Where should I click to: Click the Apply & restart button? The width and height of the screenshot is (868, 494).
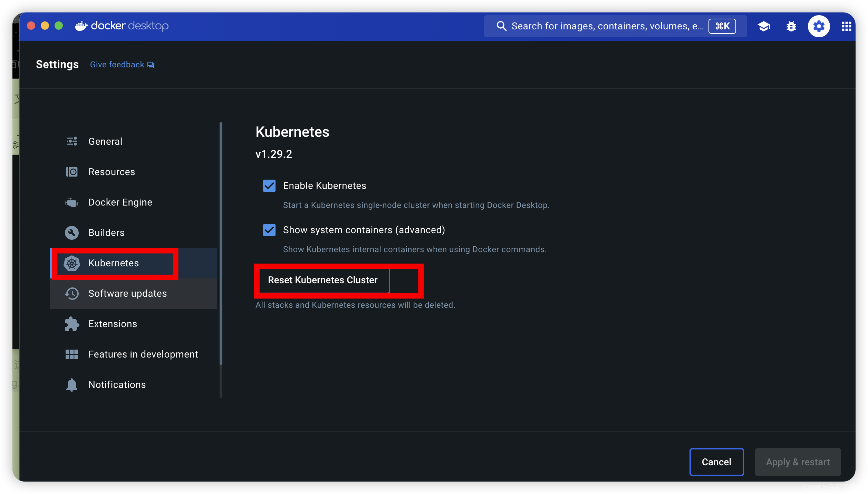798,462
